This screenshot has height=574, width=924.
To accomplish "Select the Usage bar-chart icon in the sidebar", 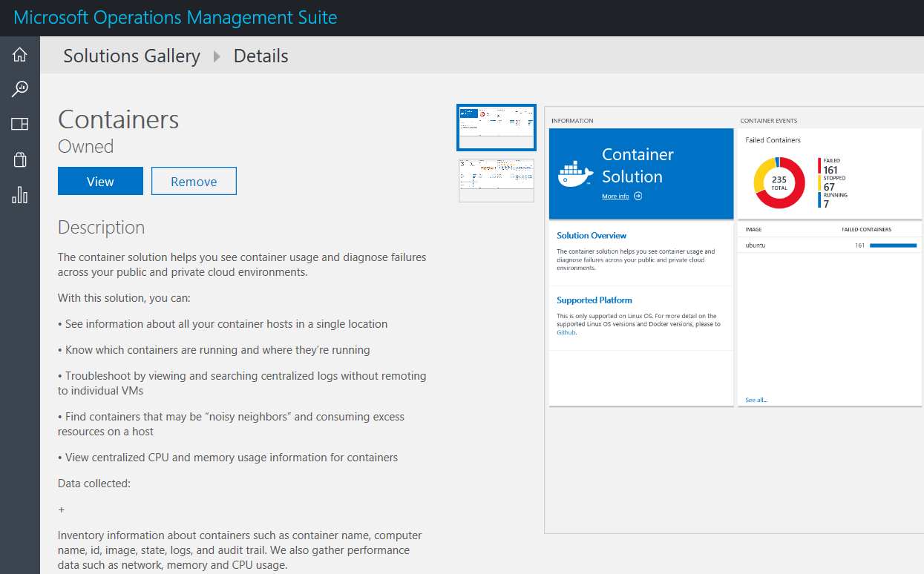I will [19, 194].
